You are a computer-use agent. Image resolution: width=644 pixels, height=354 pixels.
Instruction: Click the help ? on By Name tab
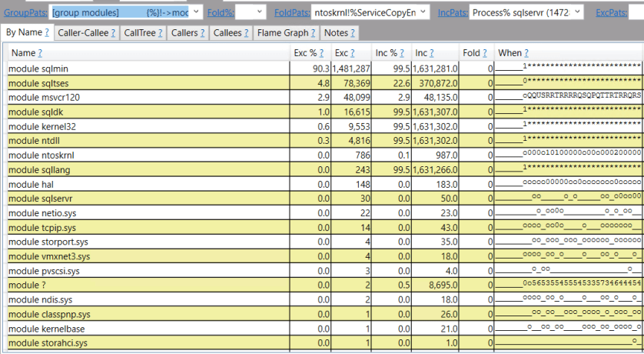[x=47, y=32]
